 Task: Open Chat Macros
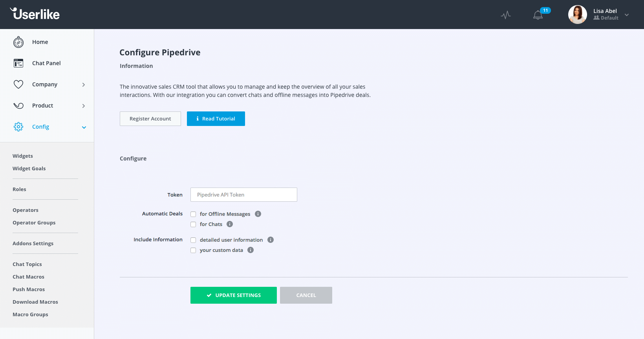coord(28,277)
